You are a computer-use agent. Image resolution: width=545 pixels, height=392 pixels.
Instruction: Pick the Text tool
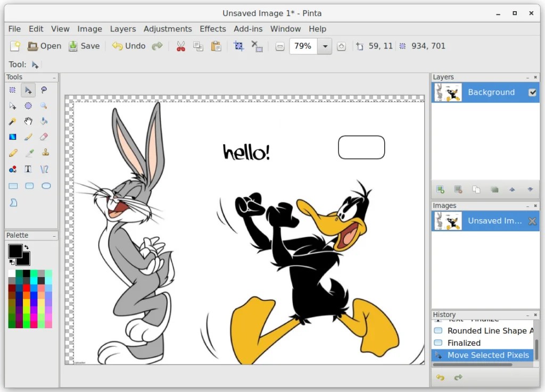pos(28,169)
